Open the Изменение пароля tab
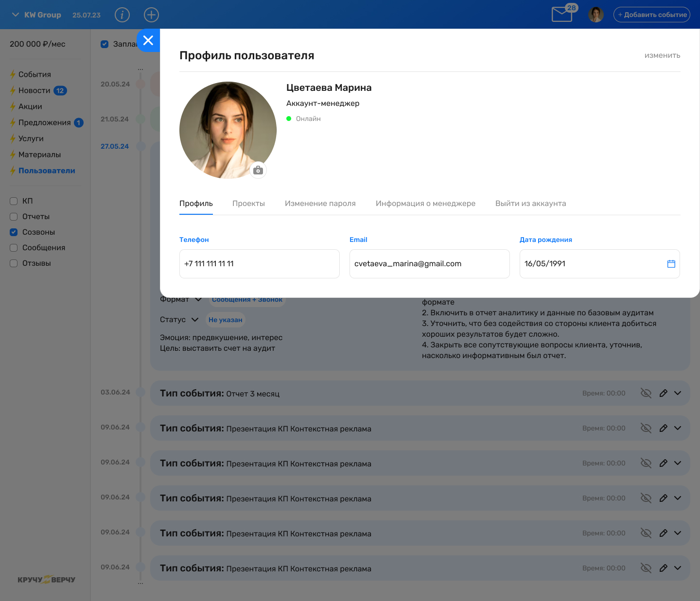The image size is (700, 601). [x=320, y=204]
